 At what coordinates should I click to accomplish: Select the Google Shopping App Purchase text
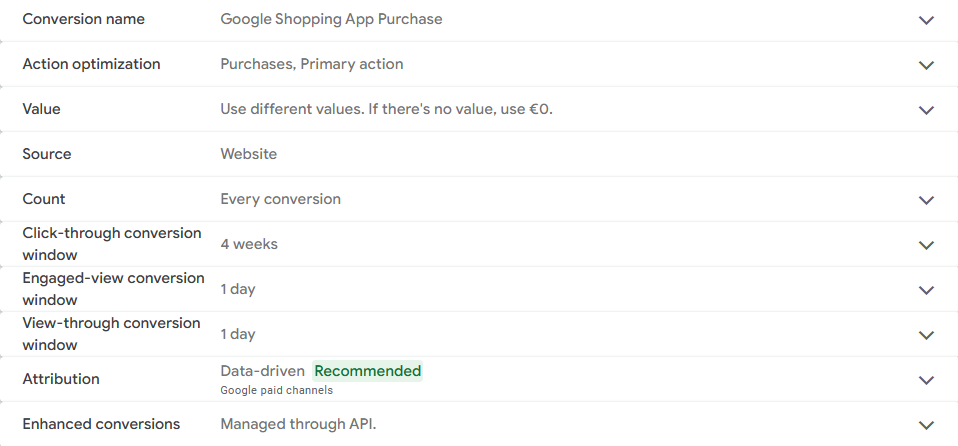click(x=331, y=20)
